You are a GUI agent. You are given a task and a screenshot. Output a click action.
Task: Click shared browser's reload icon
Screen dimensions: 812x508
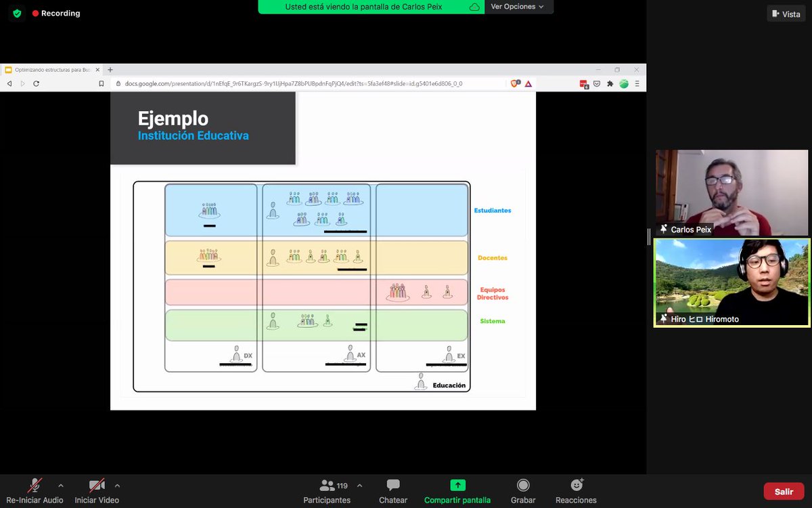(36, 83)
